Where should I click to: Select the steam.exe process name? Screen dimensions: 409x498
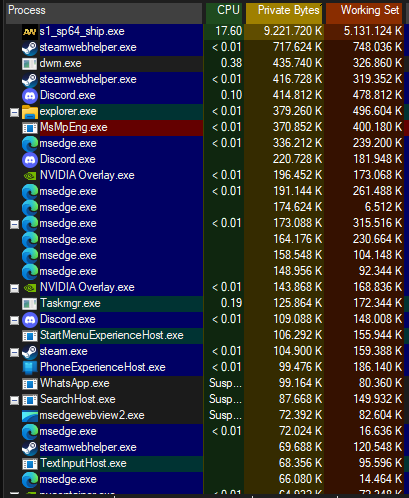[63, 351]
